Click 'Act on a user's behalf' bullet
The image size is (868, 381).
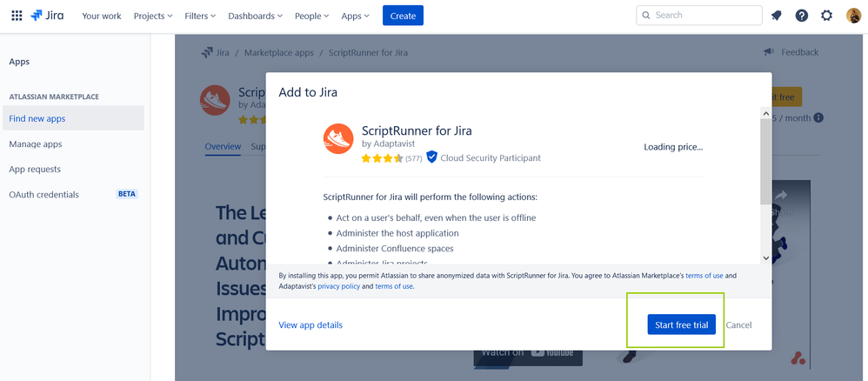(436, 217)
